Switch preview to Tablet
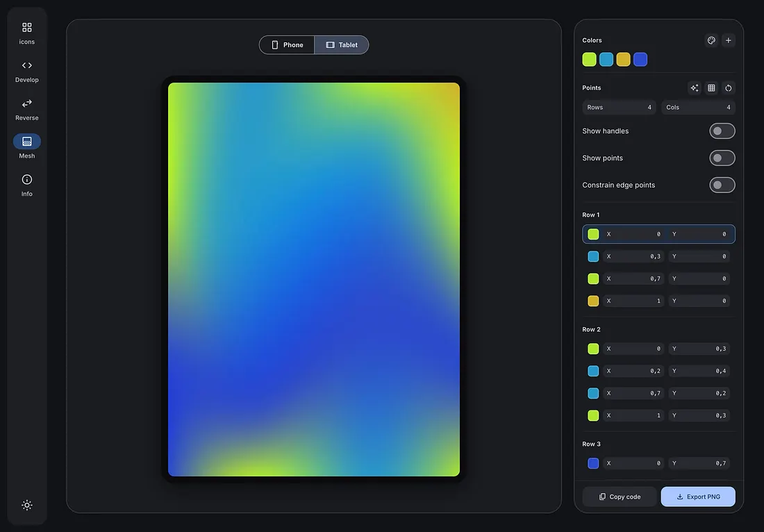764x532 pixels. coord(342,45)
